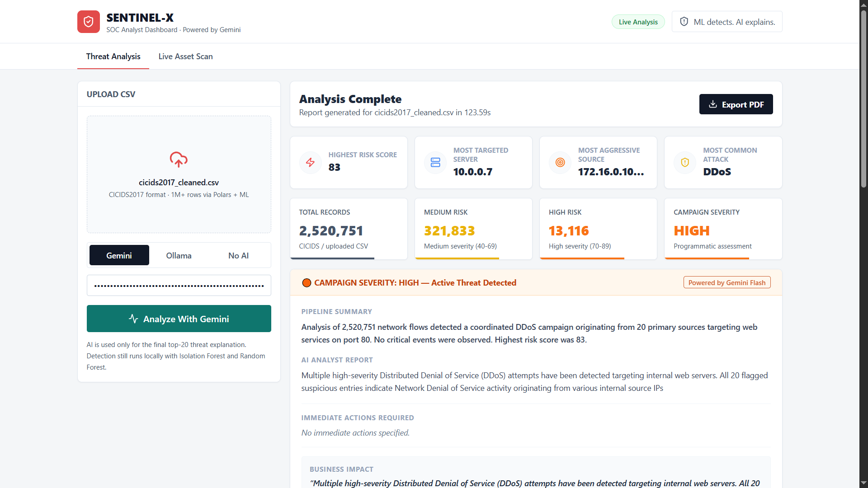
Task: Click the Sentinel-X red shield logo
Action: coord(89,22)
